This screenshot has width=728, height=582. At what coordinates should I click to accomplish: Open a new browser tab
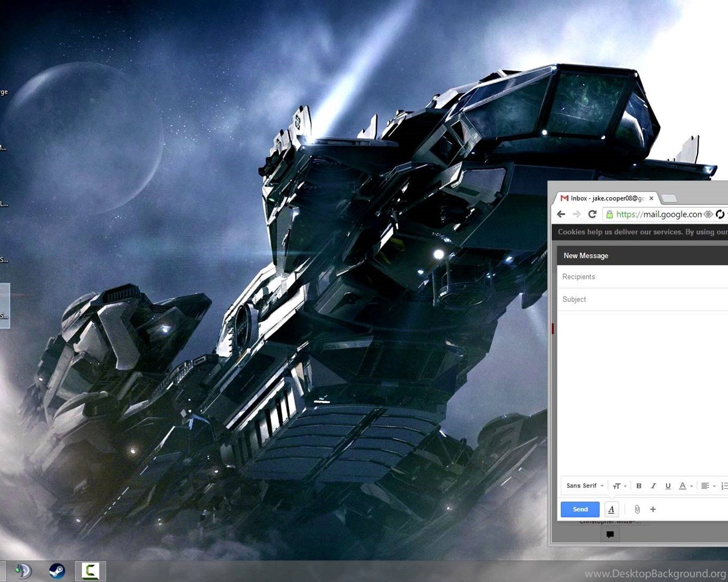[669, 198]
